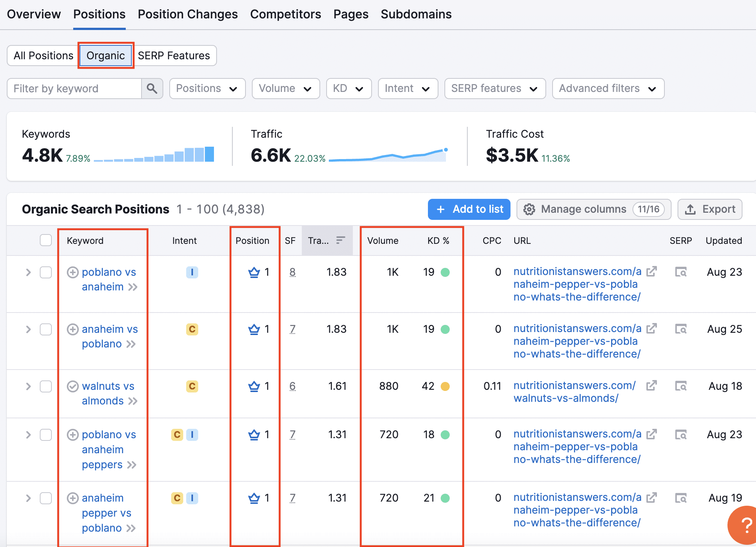Open the SERP features filter dropdown
This screenshot has width=756, height=547.
(x=495, y=89)
